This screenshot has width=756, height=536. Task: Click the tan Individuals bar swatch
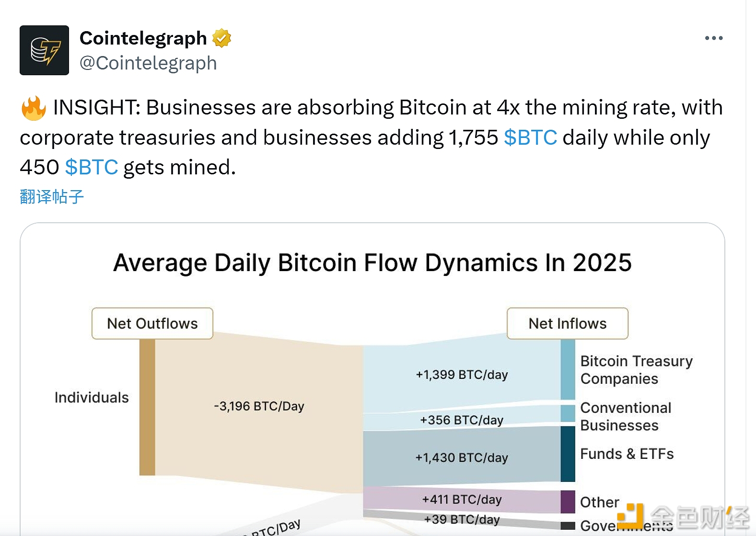tap(147, 407)
